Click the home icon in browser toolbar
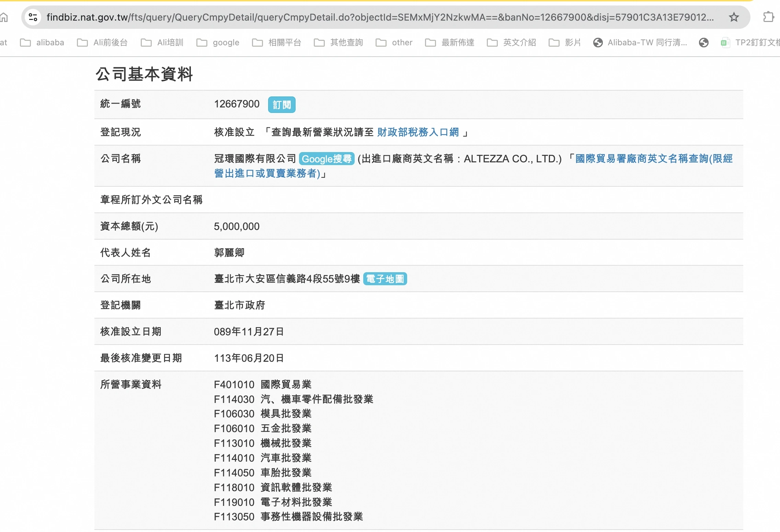Viewport: 780px width, 532px height. click(4, 17)
